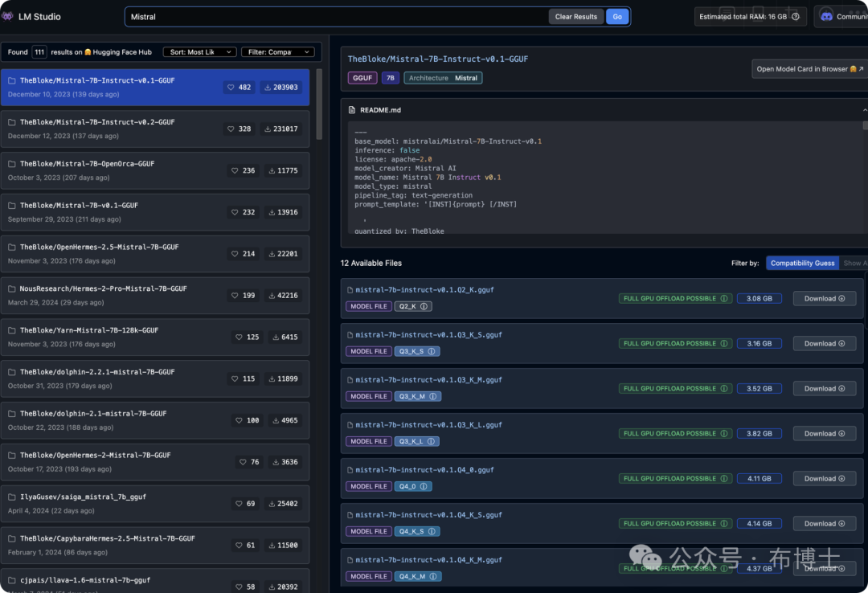Click downloads icon showing 231017
The width and height of the screenshot is (868, 593).
pyautogui.click(x=268, y=129)
